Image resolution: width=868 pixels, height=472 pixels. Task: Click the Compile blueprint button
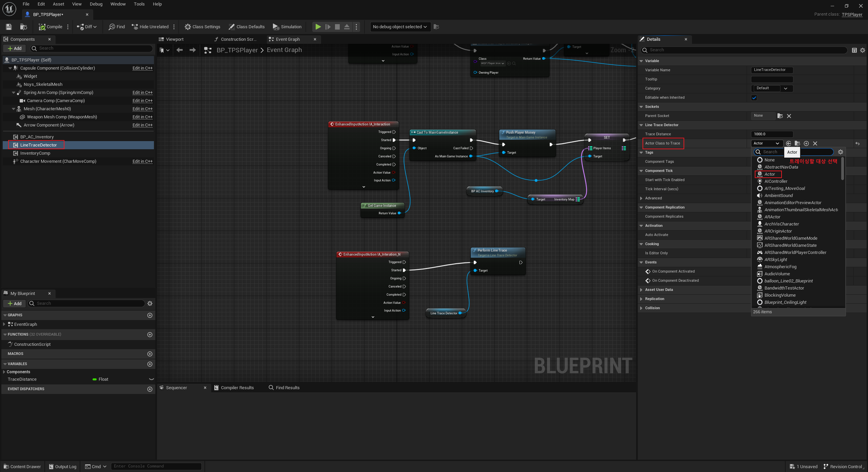point(50,27)
